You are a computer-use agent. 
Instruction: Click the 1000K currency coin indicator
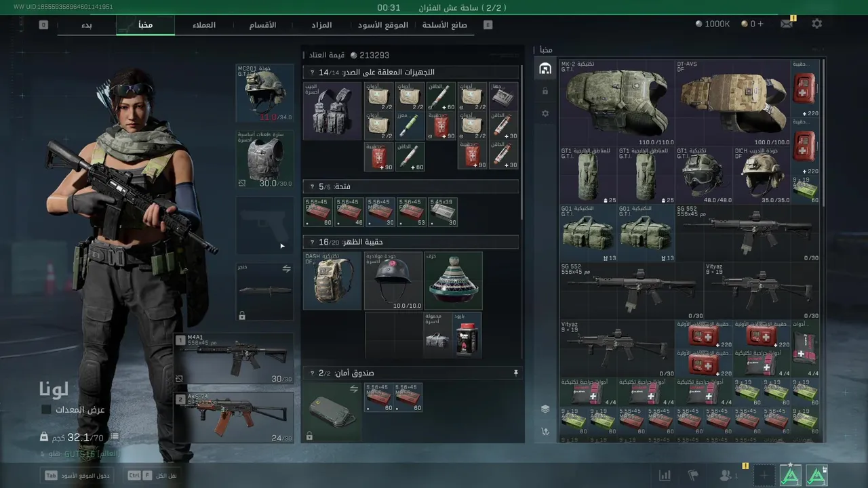pos(713,24)
